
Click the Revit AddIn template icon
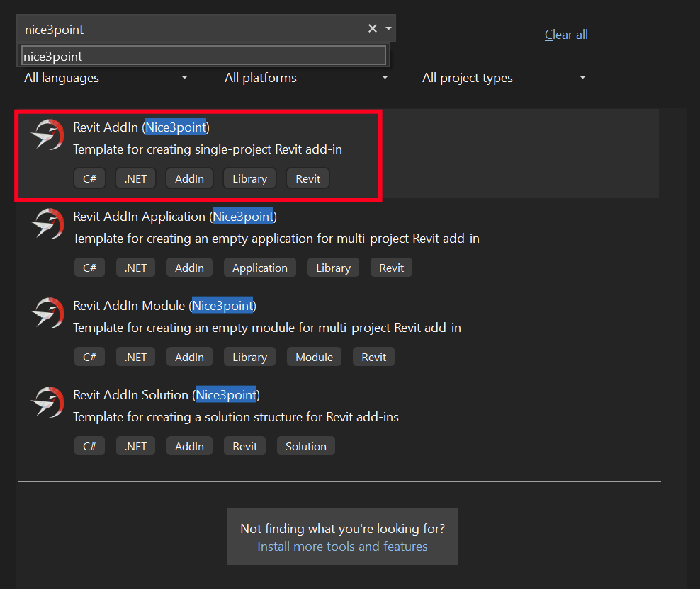click(x=48, y=135)
